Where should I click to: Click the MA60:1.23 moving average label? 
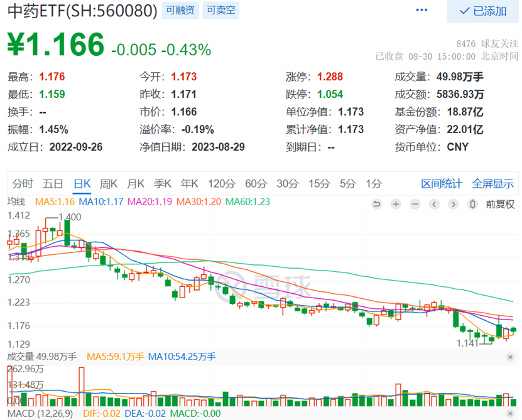tap(247, 202)
